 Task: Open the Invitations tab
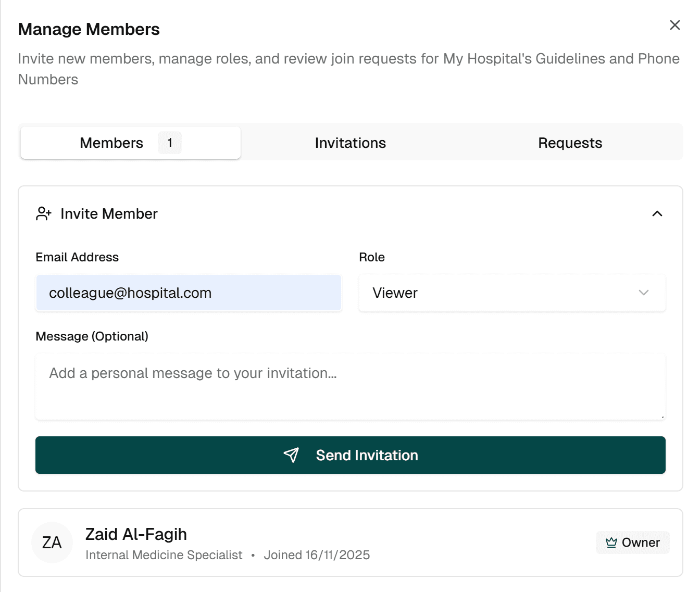coord(350,143)
